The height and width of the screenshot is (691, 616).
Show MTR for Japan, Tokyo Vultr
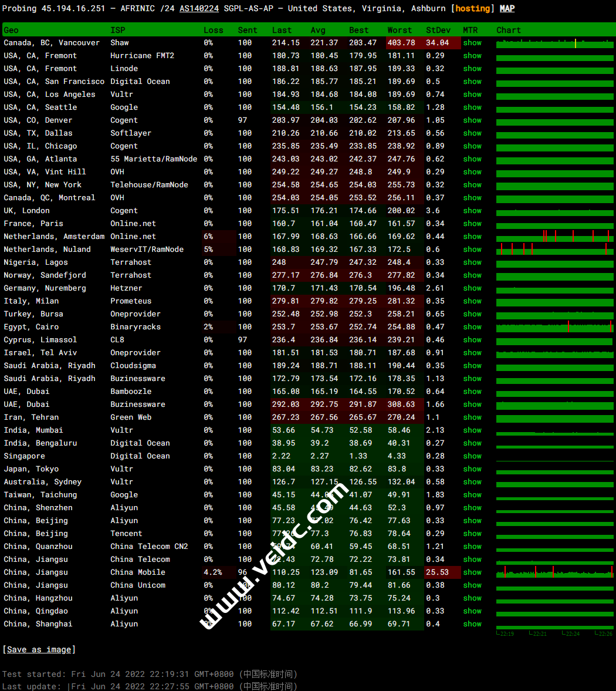[472, 469]
